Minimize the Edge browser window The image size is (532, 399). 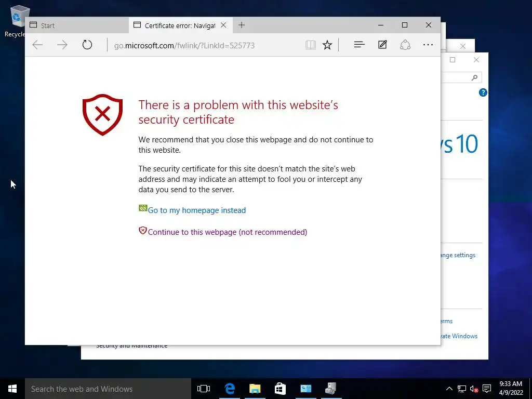pos(381,25)
